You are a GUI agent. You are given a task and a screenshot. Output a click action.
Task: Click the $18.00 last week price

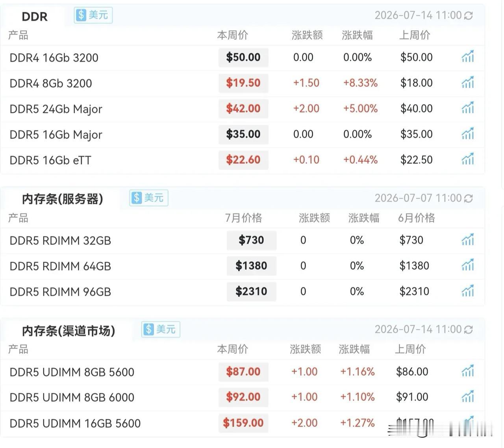[x=416, y=83]
